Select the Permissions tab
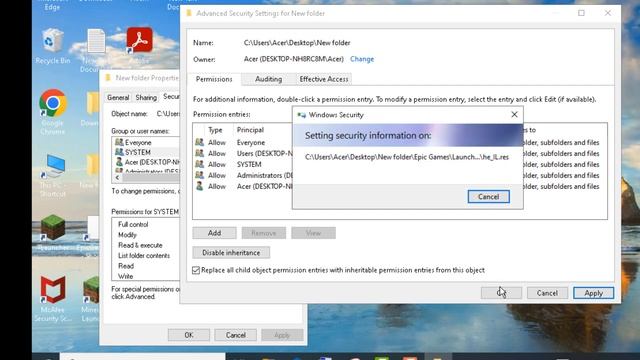The height and width of the screenshot is (360, 640). 214,79
